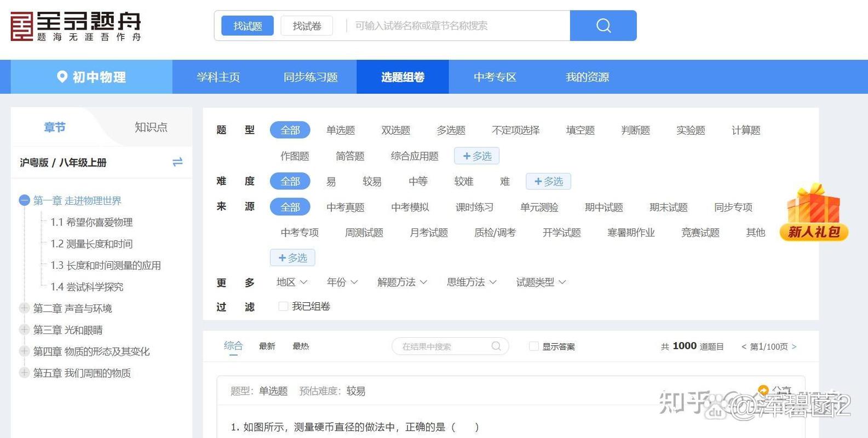
Task: Open section 1.2 测量长度和时间
Action: [91, 244]
